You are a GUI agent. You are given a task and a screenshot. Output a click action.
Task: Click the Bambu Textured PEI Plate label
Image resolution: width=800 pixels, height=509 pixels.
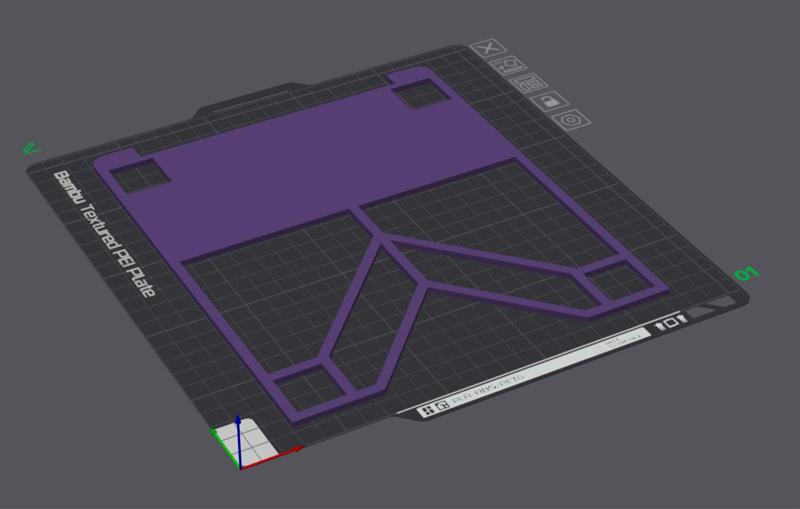tap(104, 234)
